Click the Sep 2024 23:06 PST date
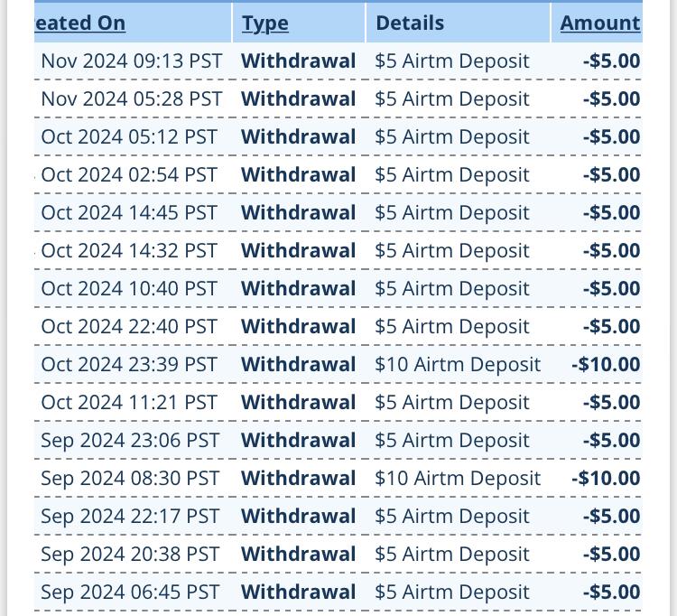 pos(130,441)
